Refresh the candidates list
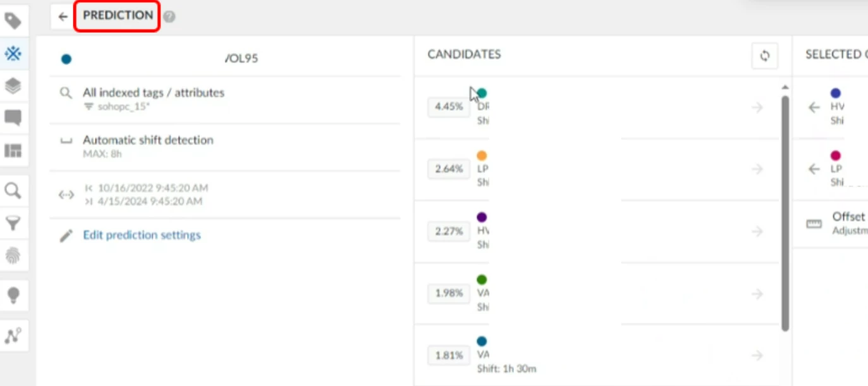This screenshot has width=868, height=386. (764, 56)
